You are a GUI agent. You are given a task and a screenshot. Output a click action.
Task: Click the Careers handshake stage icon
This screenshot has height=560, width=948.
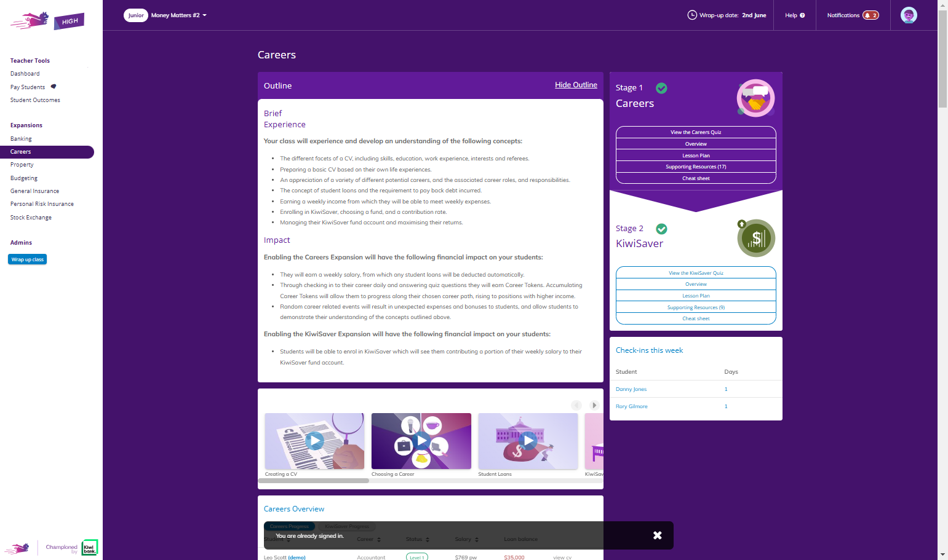(x=755, y=98)
